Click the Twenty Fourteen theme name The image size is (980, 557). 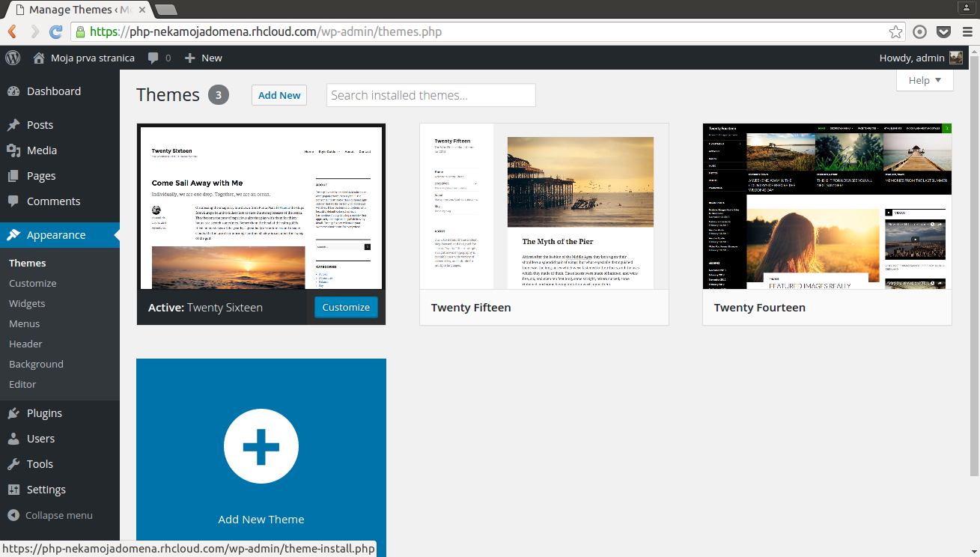[x=760, y=308]
